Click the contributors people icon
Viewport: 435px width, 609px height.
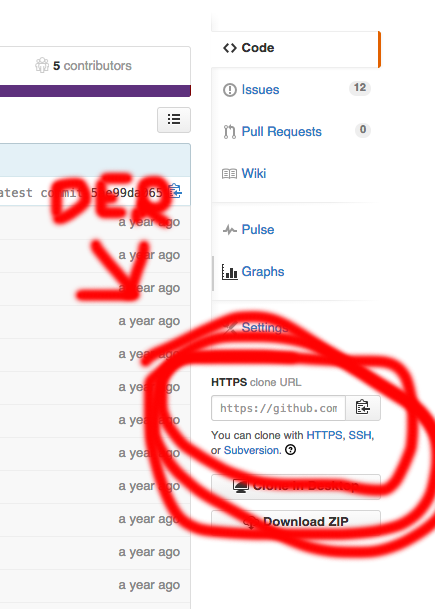pos(42,65)
